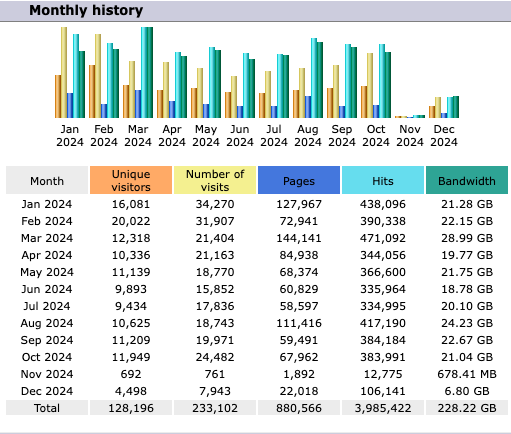Click the tallest yellow bar for January

(x=64, y=72)
